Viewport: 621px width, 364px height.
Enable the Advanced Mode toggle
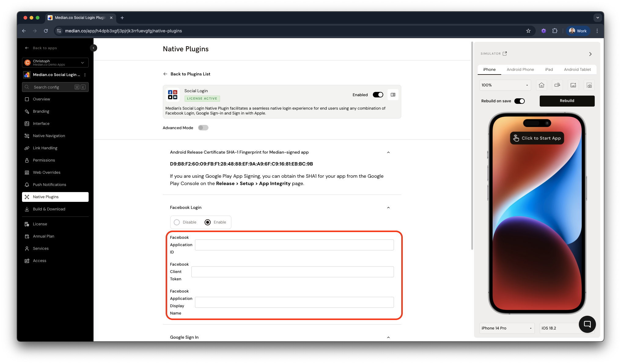(203, 128)
